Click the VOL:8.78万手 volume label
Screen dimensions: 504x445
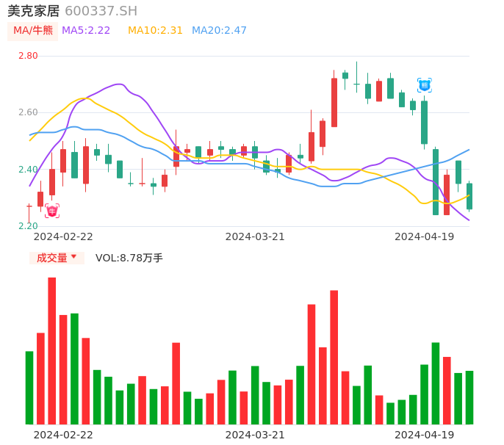point(129,258)
